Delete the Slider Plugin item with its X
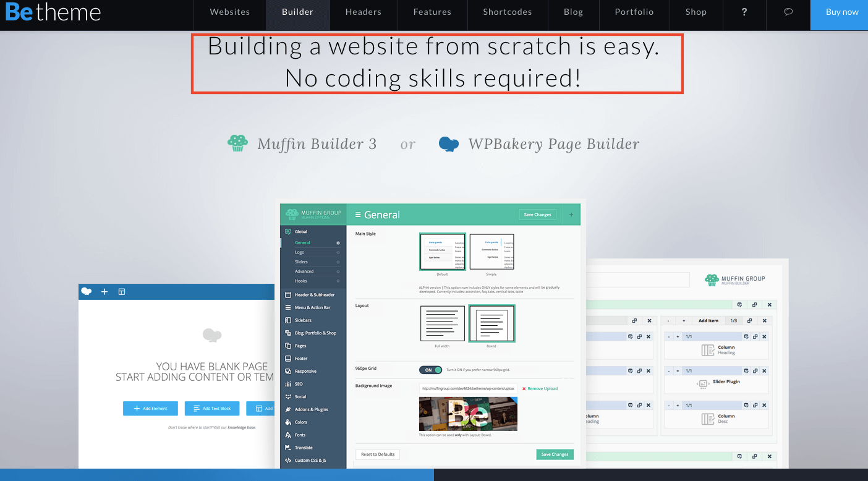 pyautogui.click(x=764, y=371)
